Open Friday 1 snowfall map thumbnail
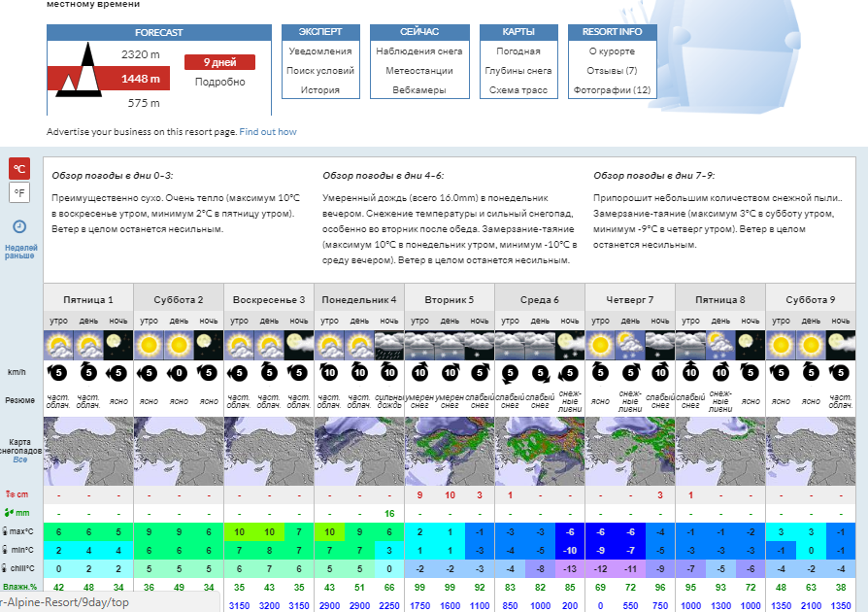Viewport: 868px width, 612px height. (88, 452)
